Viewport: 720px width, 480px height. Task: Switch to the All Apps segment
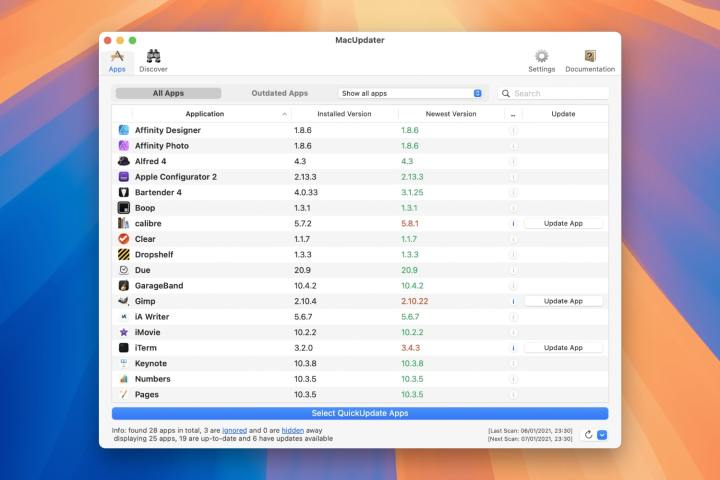pyautogui.click(x=168, y=93)
